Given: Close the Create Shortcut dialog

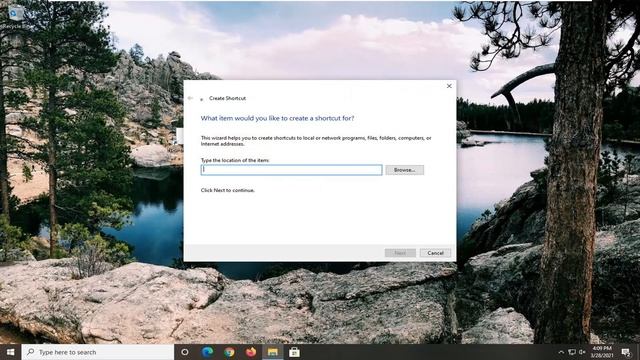Looking at the screenshot, I should pyautogui.click(x=449, y=86).
